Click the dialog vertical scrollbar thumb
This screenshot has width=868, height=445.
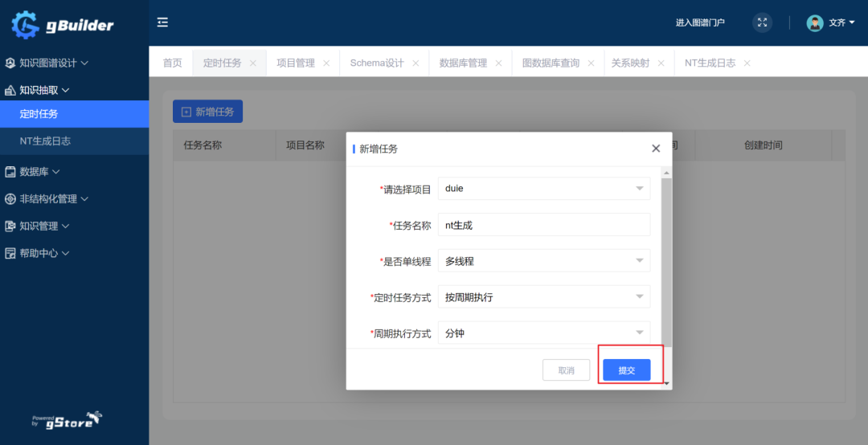666,263
